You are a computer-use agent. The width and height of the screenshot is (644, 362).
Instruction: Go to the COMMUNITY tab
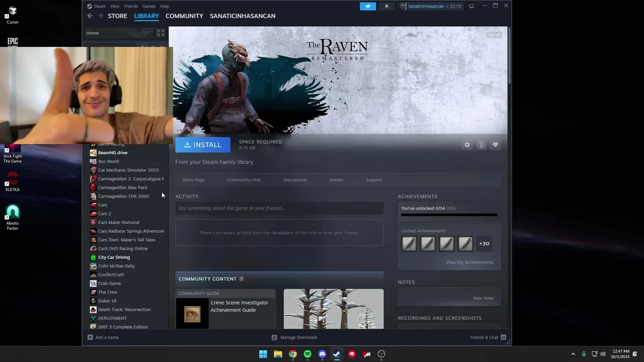click(184, 16)
